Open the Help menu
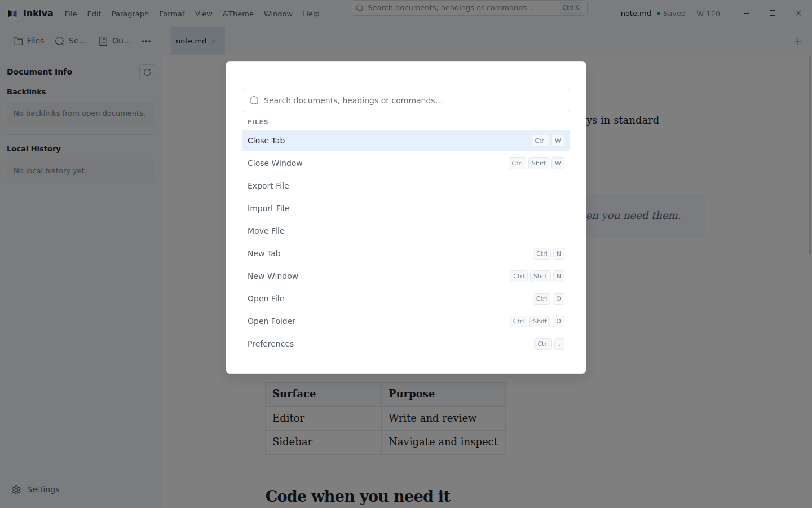The height and width of the screenshot is (508, 812). pyautogui.click(x=311, y=14)
